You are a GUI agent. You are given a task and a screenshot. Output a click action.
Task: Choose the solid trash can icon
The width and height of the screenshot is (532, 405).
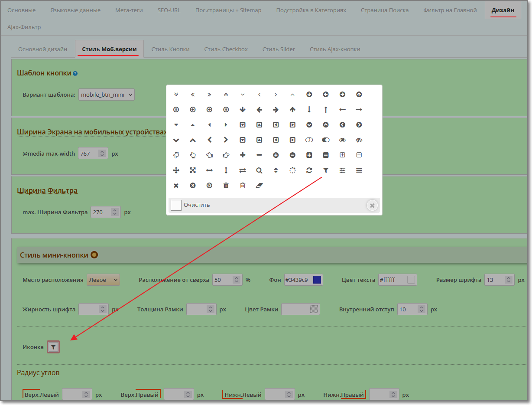[226, 186]
